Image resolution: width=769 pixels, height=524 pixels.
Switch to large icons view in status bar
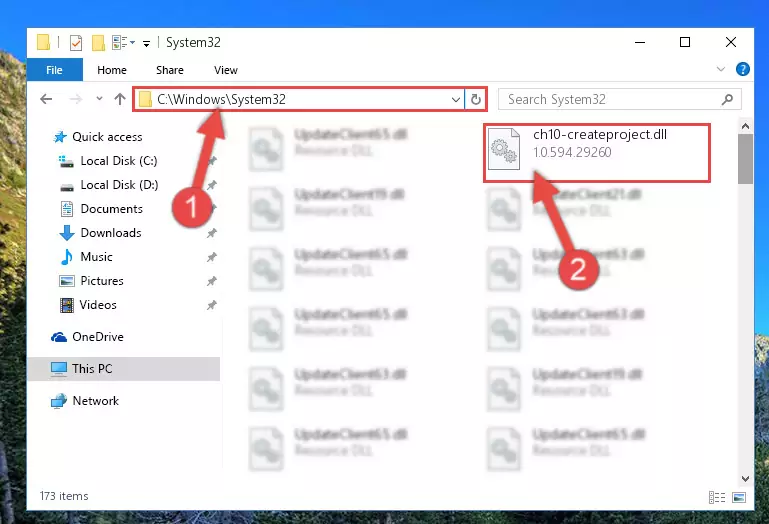(739, 498)
